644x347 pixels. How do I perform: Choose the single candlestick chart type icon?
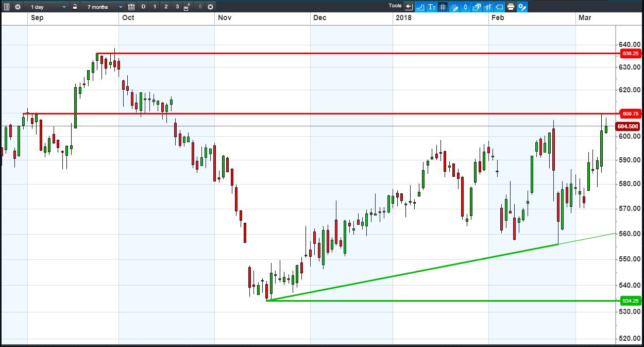(x=466, y=7)
